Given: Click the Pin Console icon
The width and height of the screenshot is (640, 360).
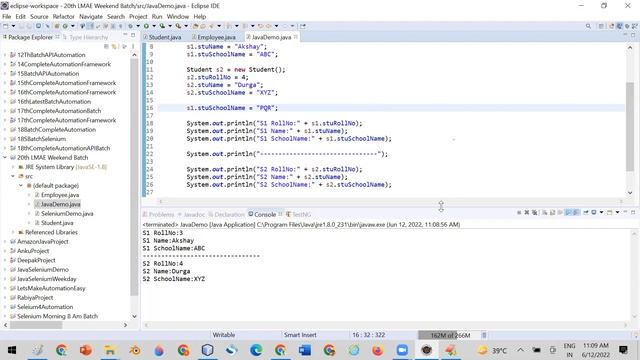Looking at the screenshot, I should pos(586,212).
